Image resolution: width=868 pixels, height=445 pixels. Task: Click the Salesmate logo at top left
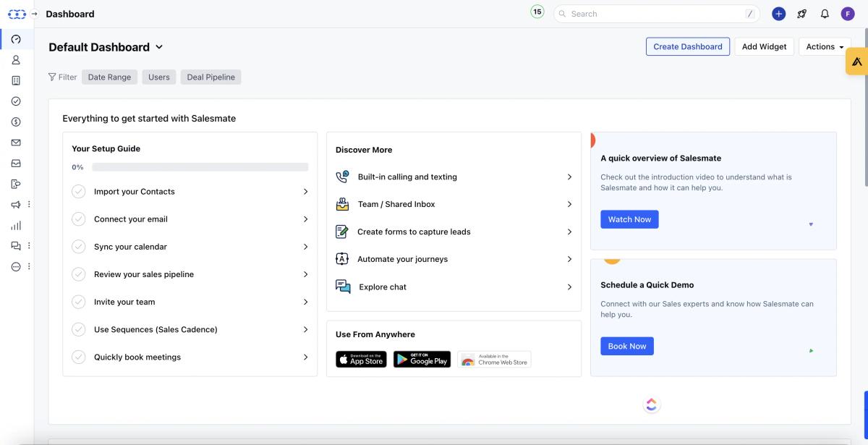pyautogui.click(x=16, y=14)
